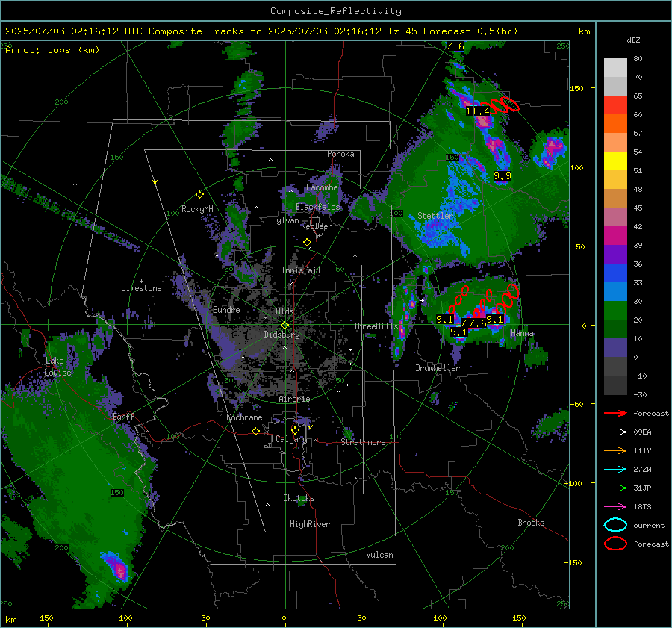Image resolution: width=672 pixels, height=628 pixels.
Task: Click the Olds label
Action: point(284,311)
